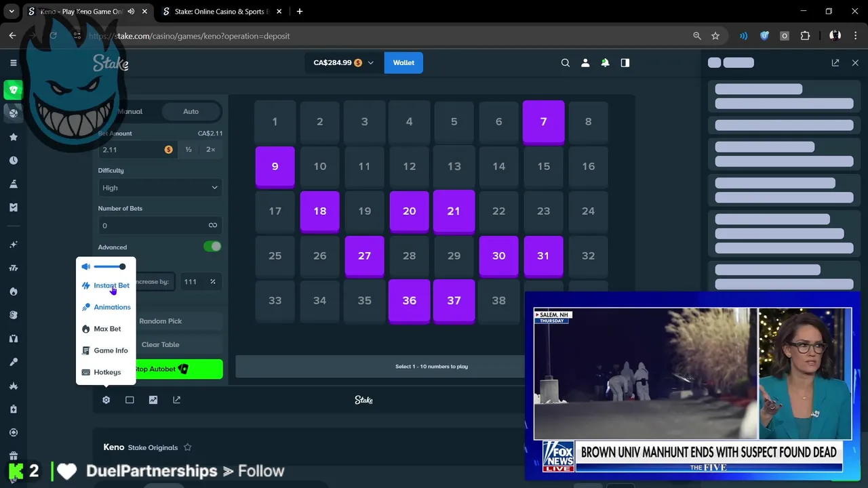The width and height of the screenshot is (868, 488).
Task: Select Keno tile number 1
Action: (x=275, y=122)
